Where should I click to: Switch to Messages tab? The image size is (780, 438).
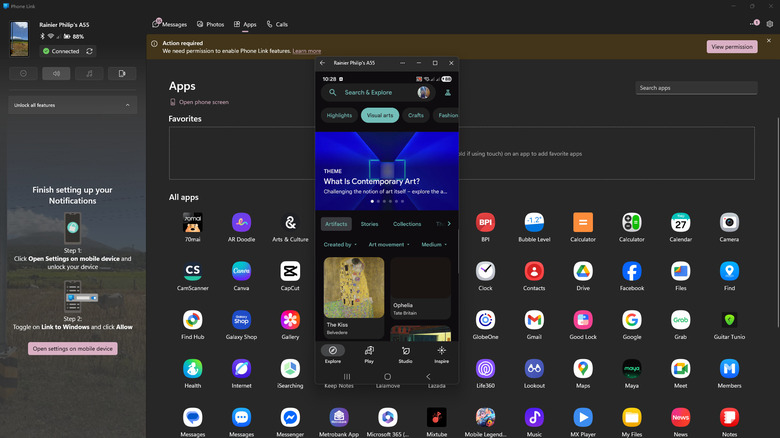click(170, 24)
